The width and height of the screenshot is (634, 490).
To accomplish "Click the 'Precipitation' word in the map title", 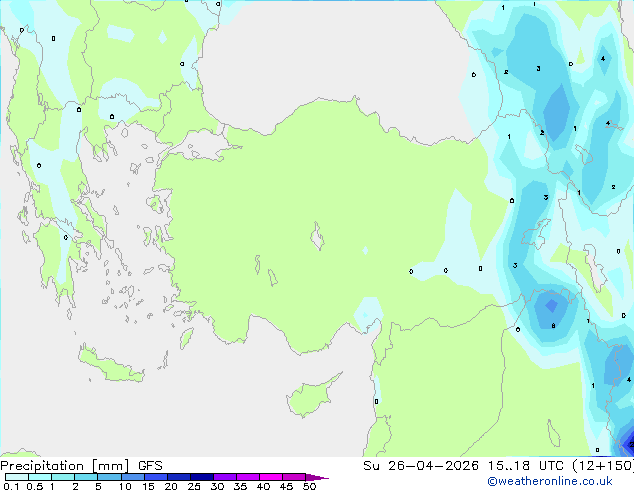I will (x=42, y=466).
